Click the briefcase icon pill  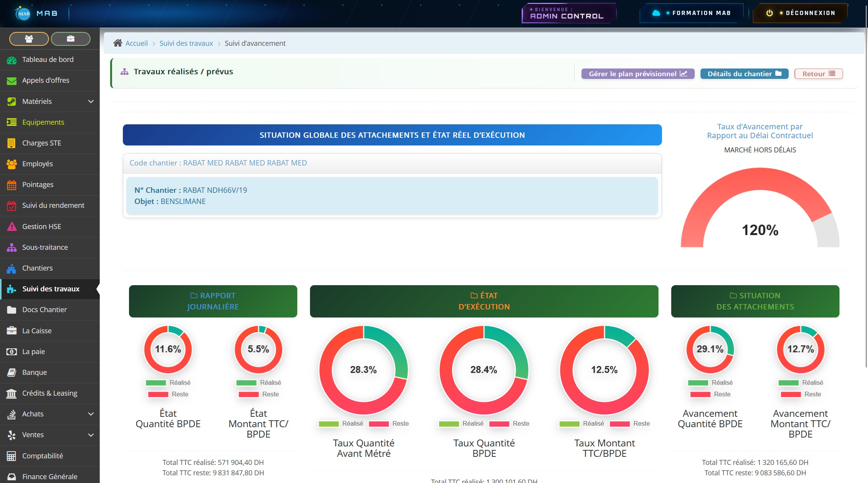pyautogui.click(x=70, y=39)
